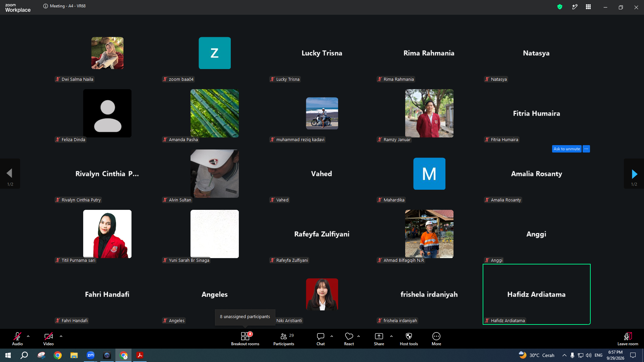Screen dimensions: 644x362
Task: Click Leave room button
Action: pos(628,339)
